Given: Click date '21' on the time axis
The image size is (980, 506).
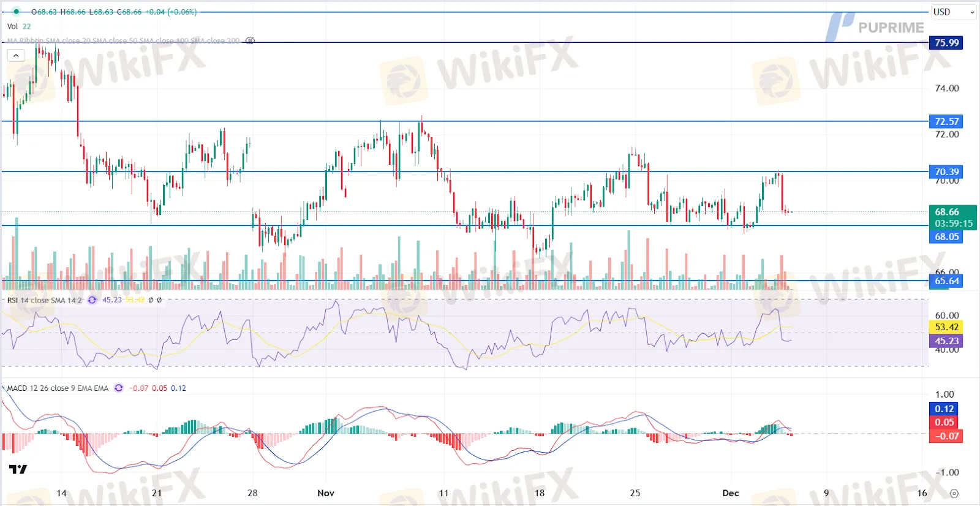Looking at the screenshot, I should click(x=157, y=493).
